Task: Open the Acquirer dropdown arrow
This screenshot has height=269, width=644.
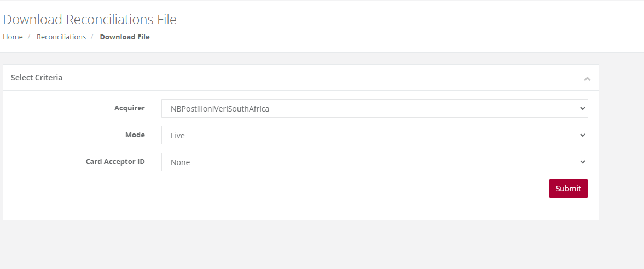Action: tap(582, 108)
